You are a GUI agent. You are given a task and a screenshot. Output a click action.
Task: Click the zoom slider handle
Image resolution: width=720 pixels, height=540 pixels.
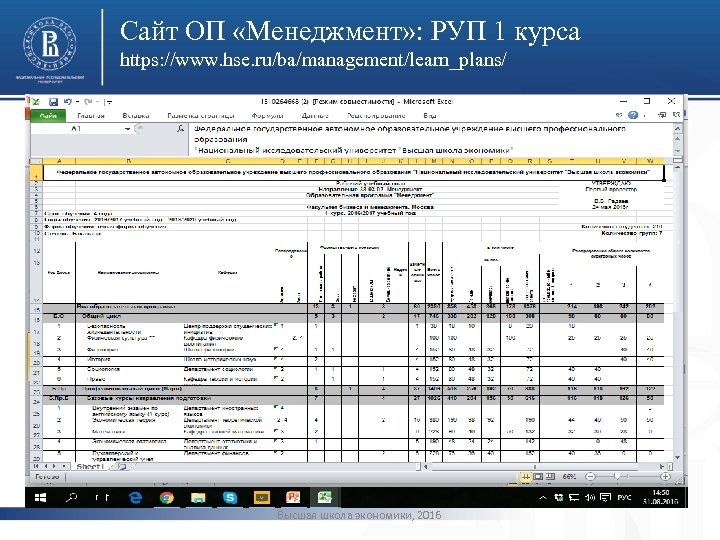(x=617, y=477)
